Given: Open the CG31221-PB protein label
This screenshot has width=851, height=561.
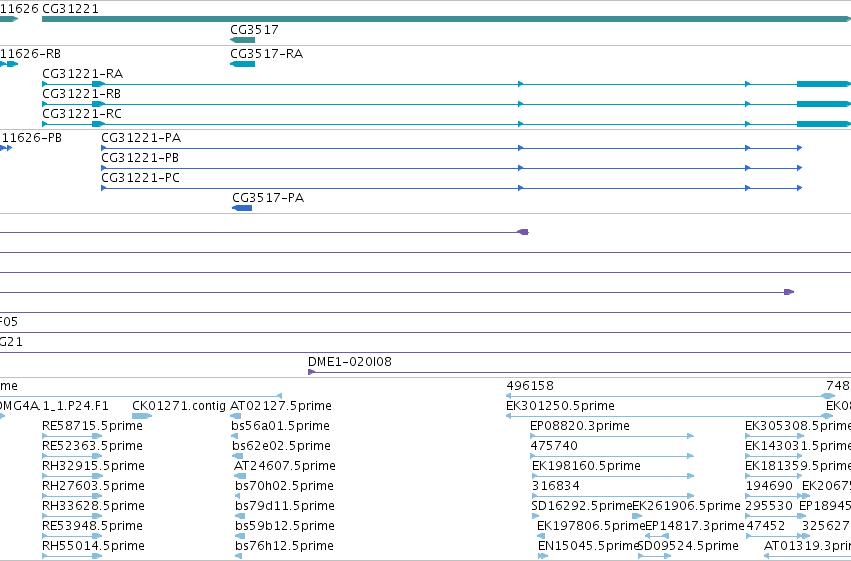Looking at the screenshot, I should click(x=140, y=158).
